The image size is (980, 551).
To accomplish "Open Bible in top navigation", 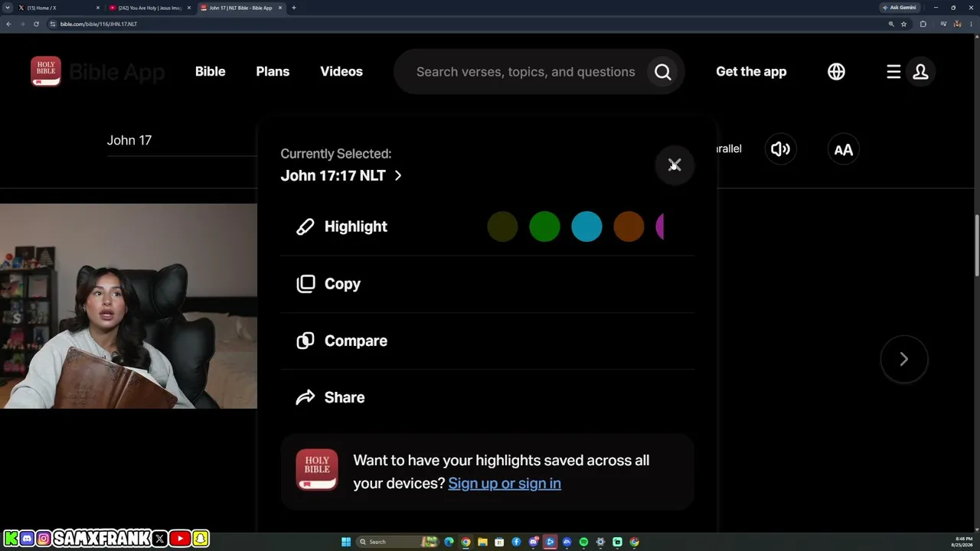I will [x=210, y=72].
